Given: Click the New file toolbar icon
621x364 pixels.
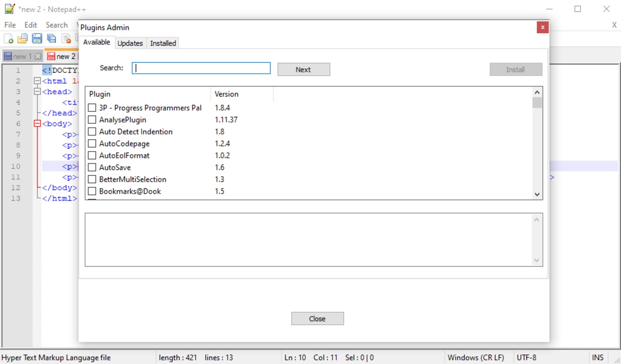Looking at the screenshot, I should coord(8,39).
